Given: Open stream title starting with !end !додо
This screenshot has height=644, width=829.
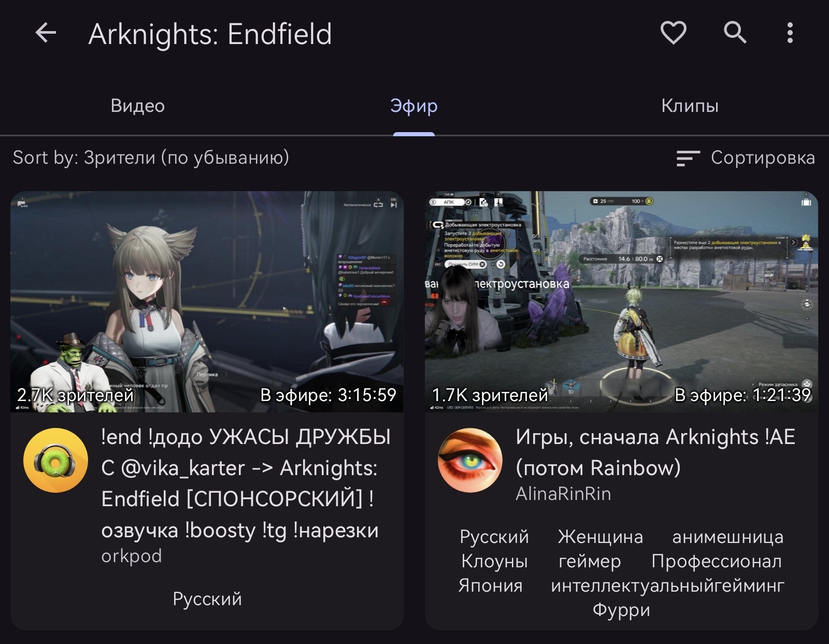Looking at the screenshot, I should tap(246, 483).
